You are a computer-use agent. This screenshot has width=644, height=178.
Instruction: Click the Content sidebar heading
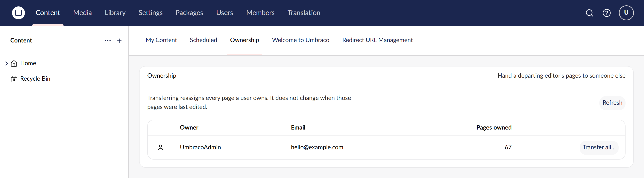pyautogui.click(x=21, y=41)
